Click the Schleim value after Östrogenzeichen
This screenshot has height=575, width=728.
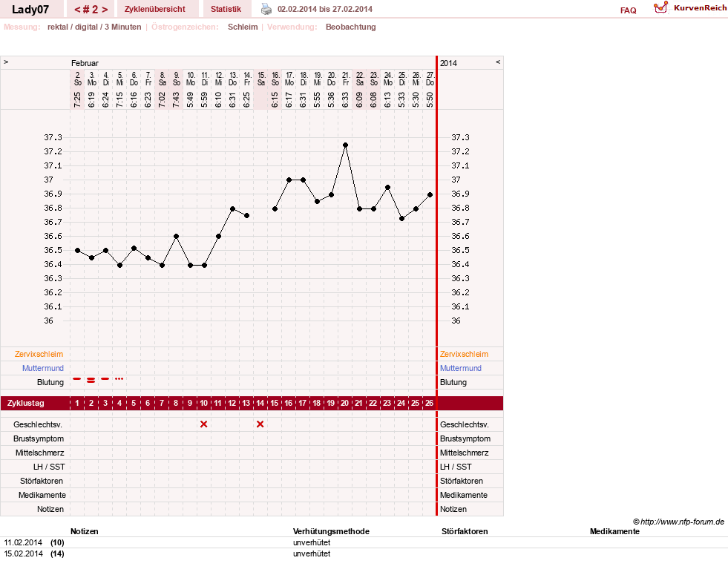click(243, 27)
